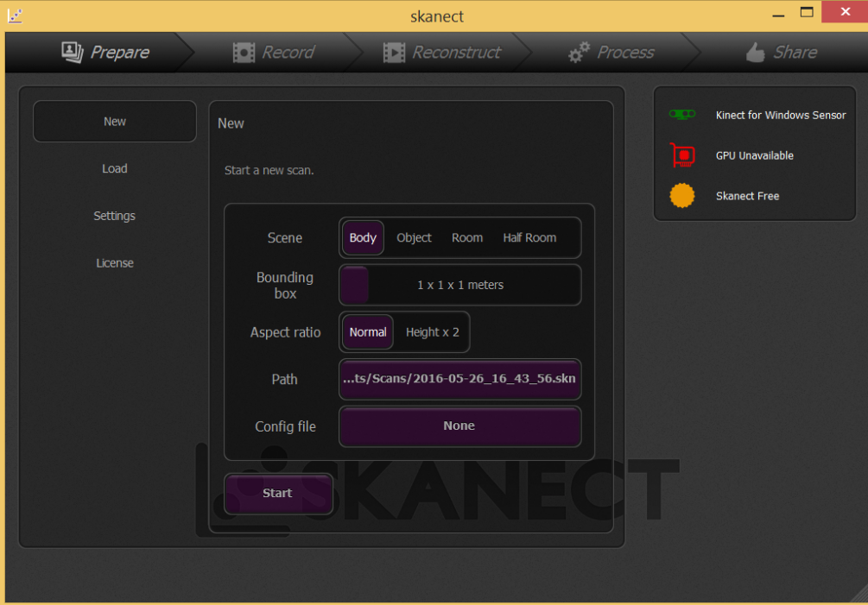The height and width of the screenshot is (605, 868).
Task: Click the Skanect Free license text
Action: 747,196
